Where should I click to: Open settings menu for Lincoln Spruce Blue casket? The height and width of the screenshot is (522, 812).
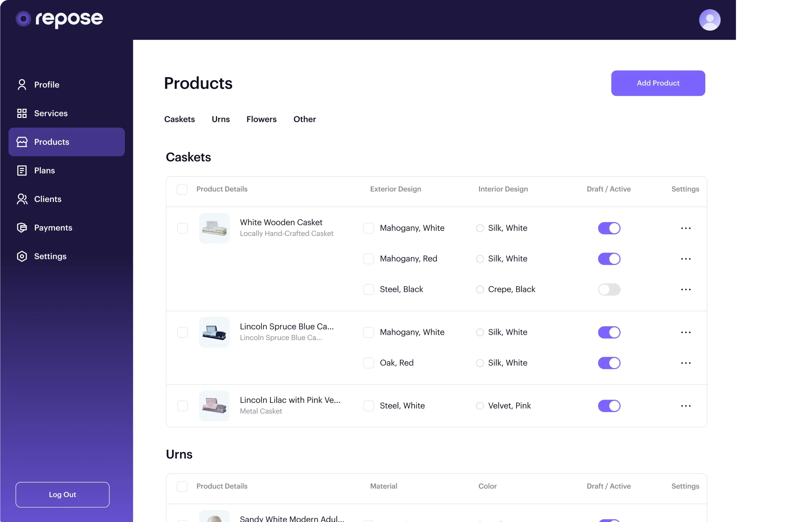[685, 332]
